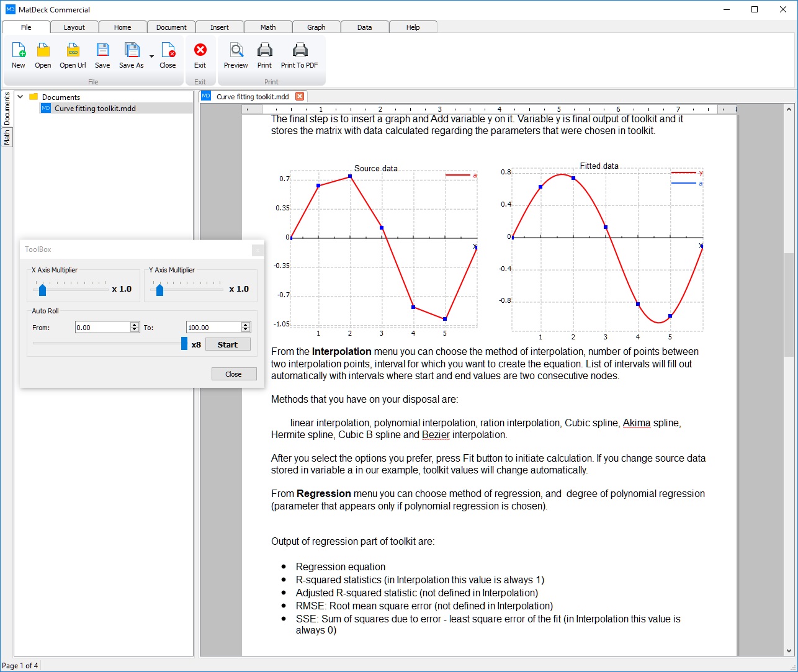798x672 pixels.
Task: Create a new document with the New icon
Action: point(18,55)
